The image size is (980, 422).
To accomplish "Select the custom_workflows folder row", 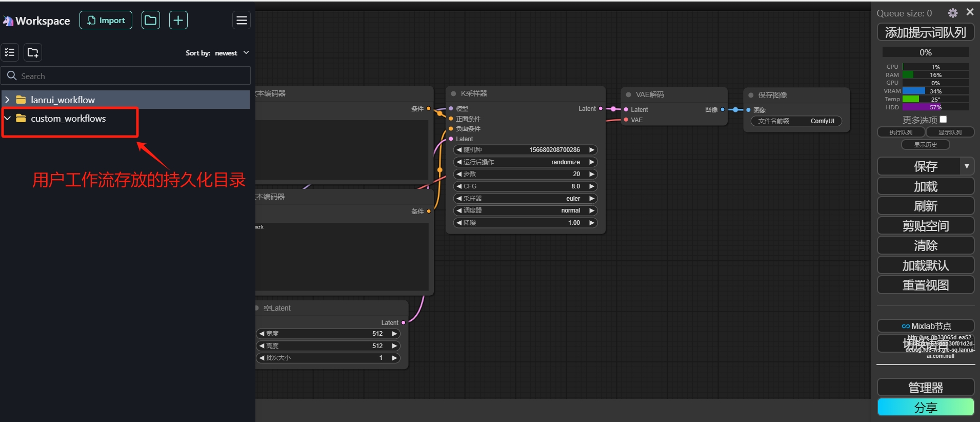I will [126, 118].
